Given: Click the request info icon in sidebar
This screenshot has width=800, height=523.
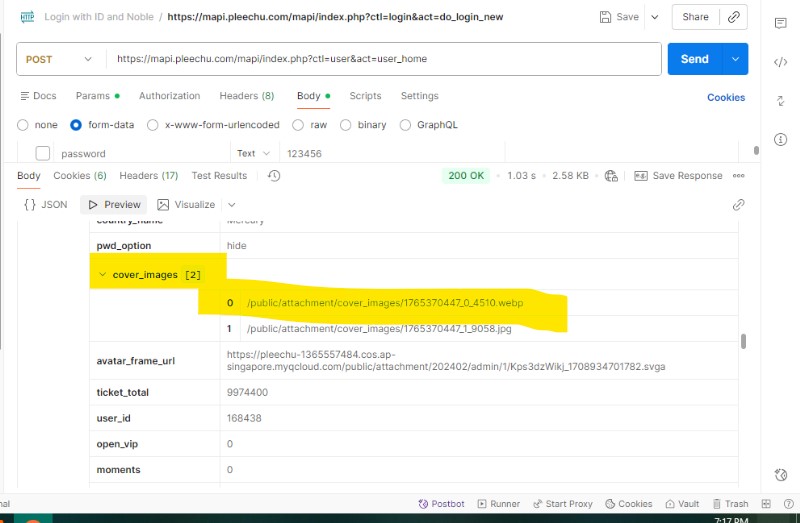Looking at the screenshot, I should (780, 139).
